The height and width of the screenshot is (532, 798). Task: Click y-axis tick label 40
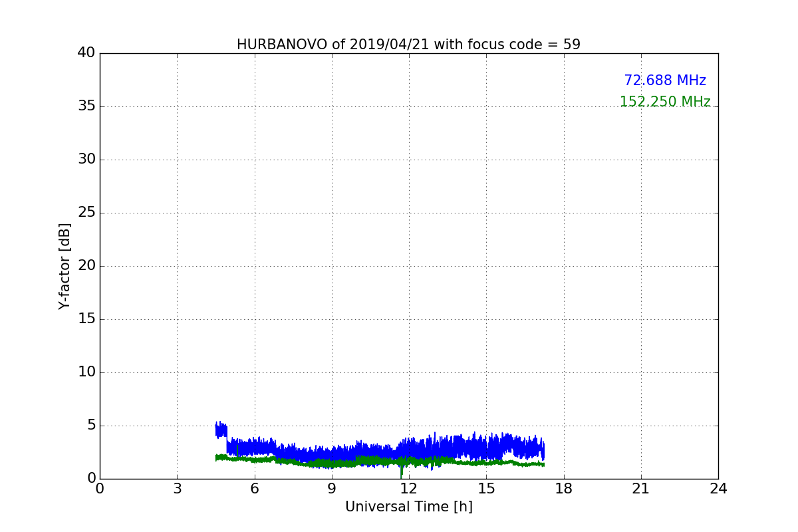click(x=86, y=53)
